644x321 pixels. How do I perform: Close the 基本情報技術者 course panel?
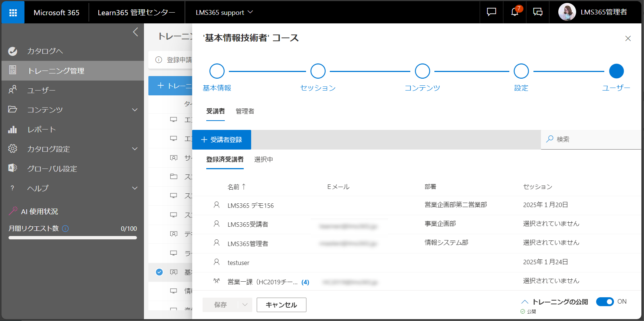[x=628, y=39]
